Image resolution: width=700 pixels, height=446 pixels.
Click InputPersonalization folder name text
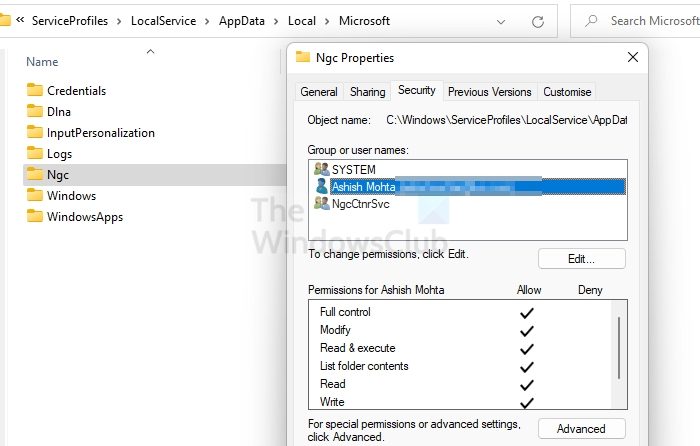(x=101, y=133)
